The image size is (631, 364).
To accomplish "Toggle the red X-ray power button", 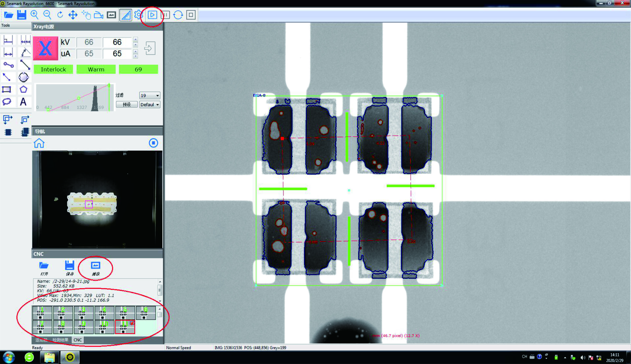I will 46,48.
